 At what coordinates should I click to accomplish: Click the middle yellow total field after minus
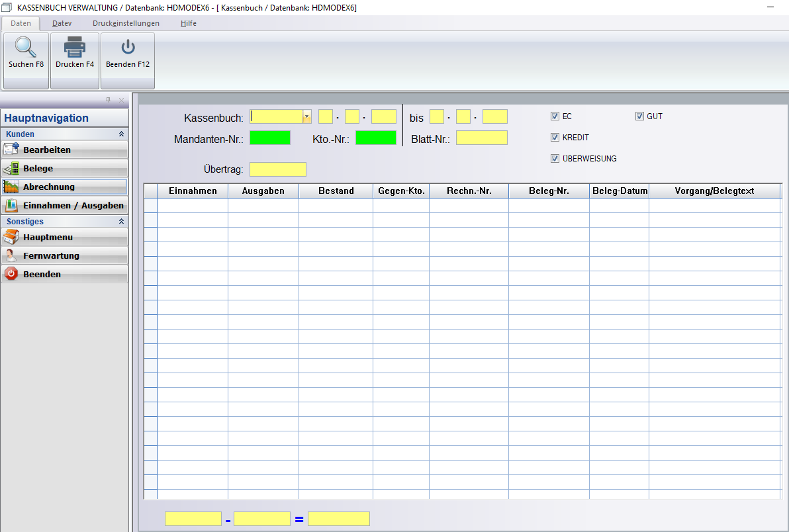262,519
